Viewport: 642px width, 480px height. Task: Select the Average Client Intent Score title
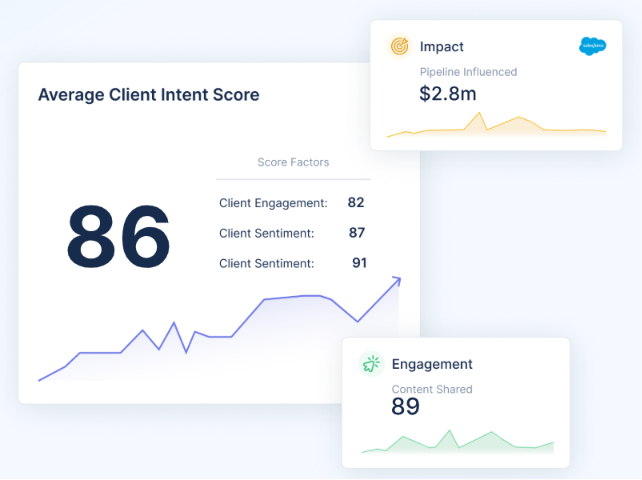[x=149, y=95]
